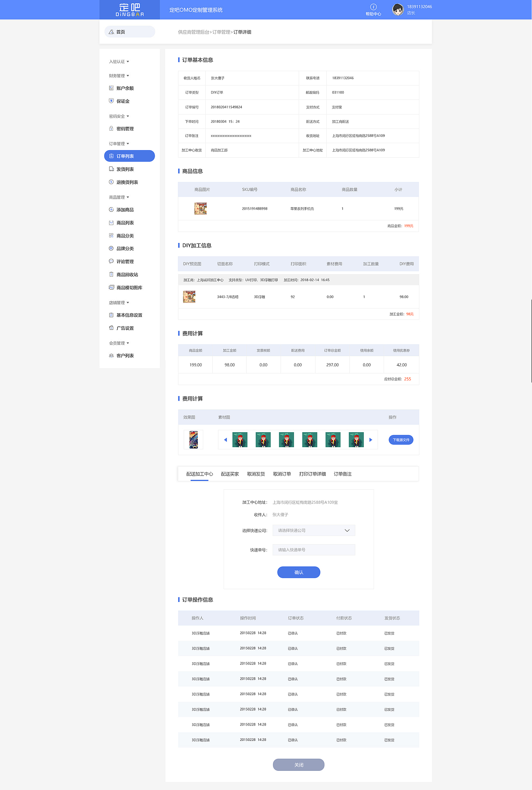532x790 pixels.
Task: Collapse the 商品管理 sidebar group
Action: pos(119,197)
